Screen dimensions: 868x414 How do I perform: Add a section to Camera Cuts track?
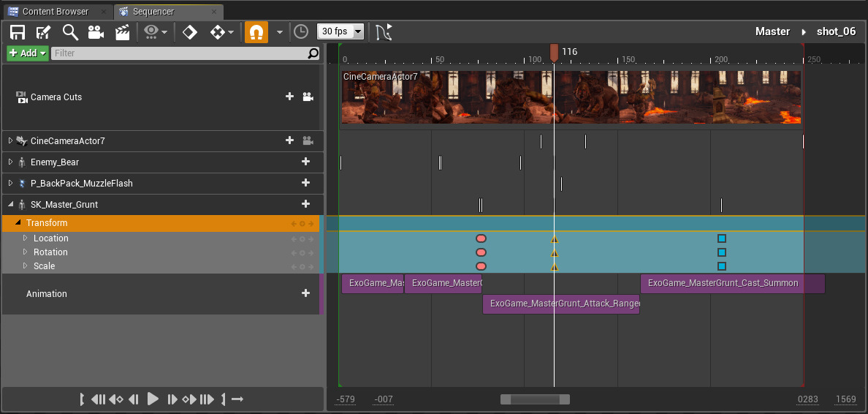[289, 97]
